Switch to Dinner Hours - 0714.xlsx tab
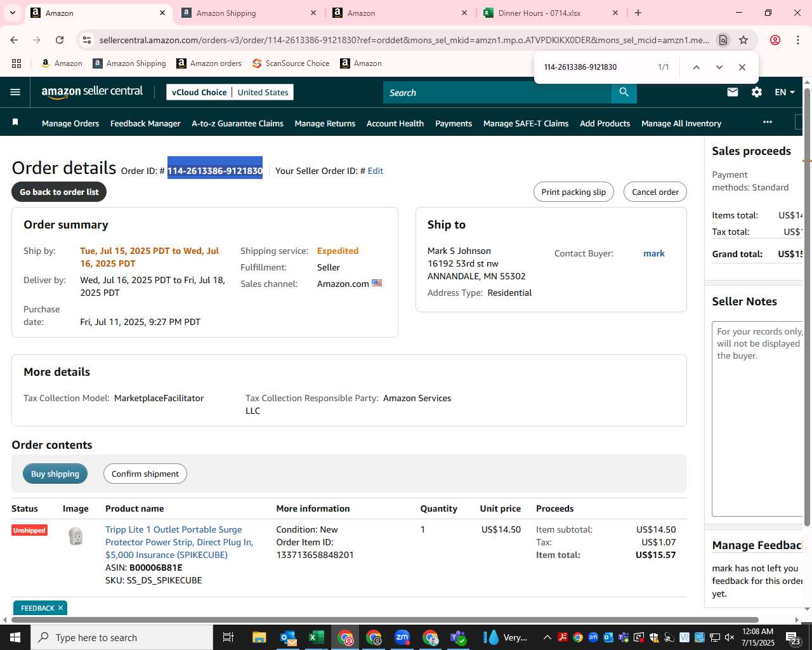Viewport: 812px width, 650px height. (x=551, y=13)
